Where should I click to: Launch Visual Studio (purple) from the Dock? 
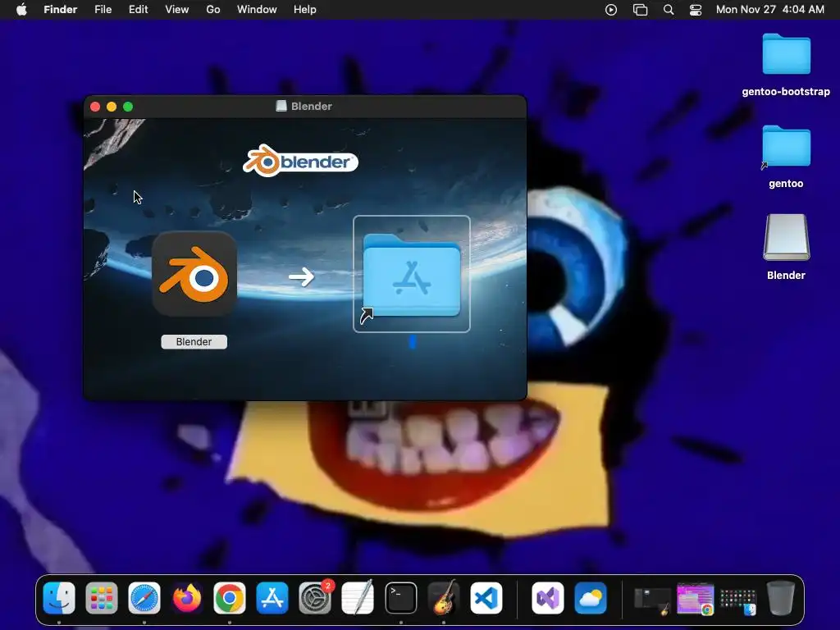click(x=547, y=598)
